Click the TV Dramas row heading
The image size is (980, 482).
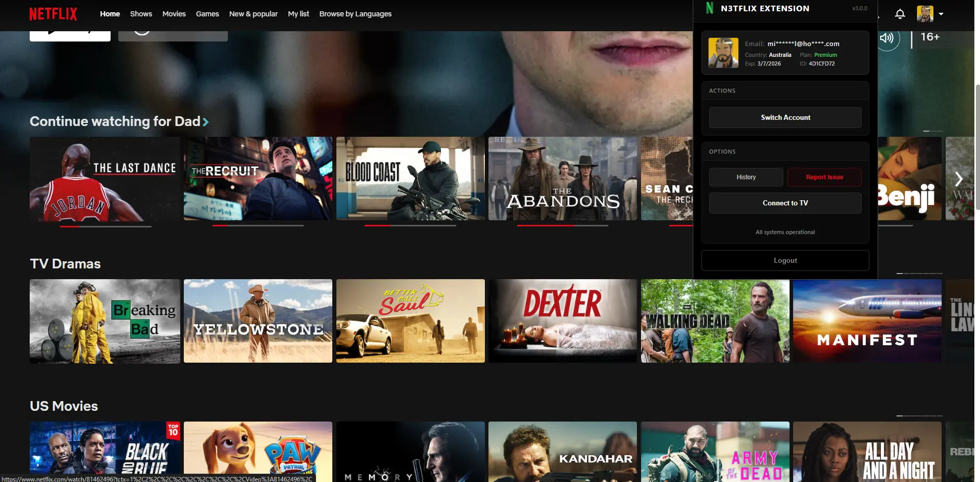tap(66, 264)
